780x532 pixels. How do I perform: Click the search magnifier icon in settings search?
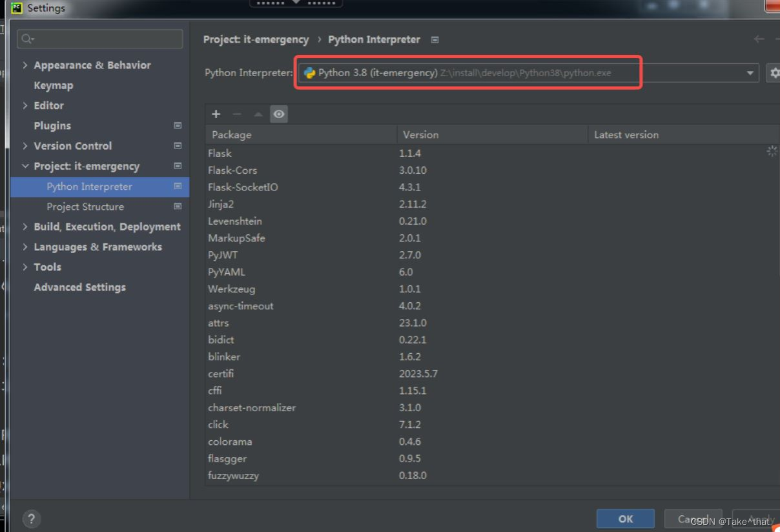pyautogui.click(x=27, y=39)
